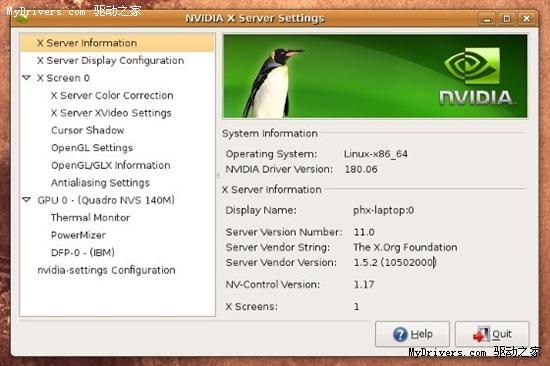Open X Server XVideo Settings
Screen dimensions: 550x366
pos(111,113)
